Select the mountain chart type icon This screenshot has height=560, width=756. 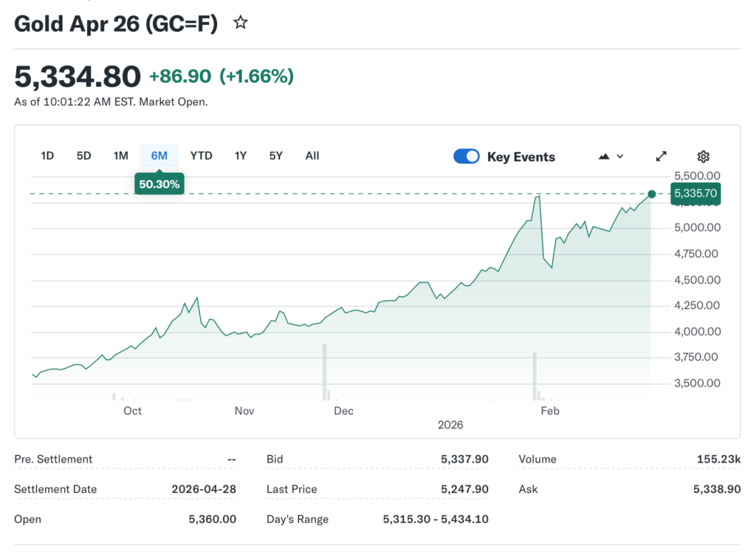603,156
